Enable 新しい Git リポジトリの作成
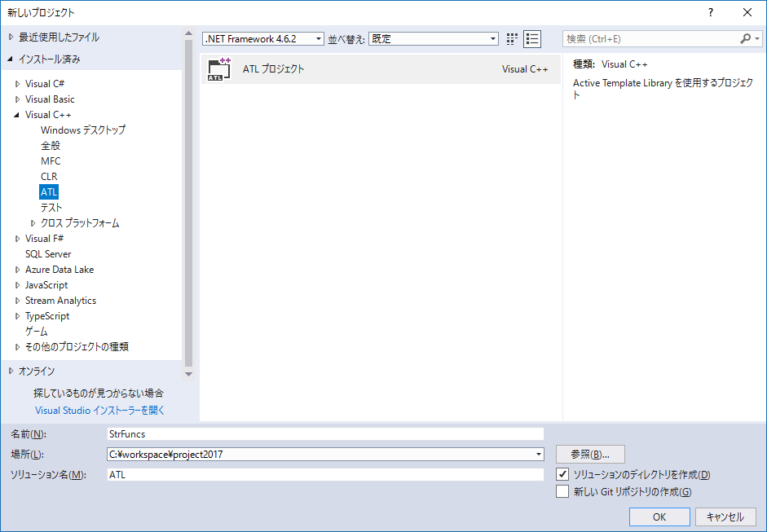767x532 pixels. point(562,490)
